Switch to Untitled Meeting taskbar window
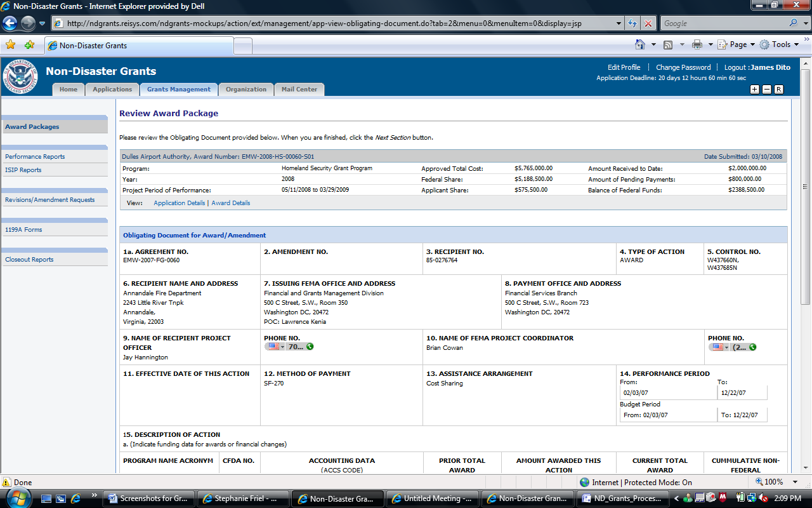Screen dimensions: 812x508 pos(433,498)
